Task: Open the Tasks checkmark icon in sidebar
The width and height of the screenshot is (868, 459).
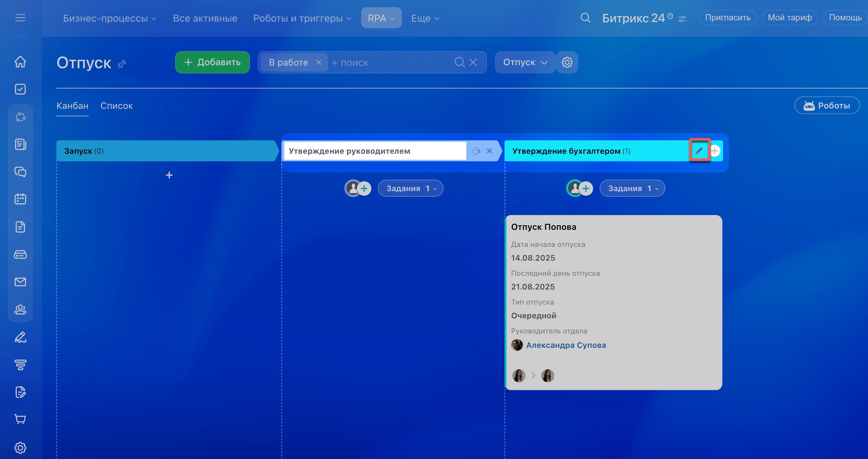Action: tap(20, 89)
